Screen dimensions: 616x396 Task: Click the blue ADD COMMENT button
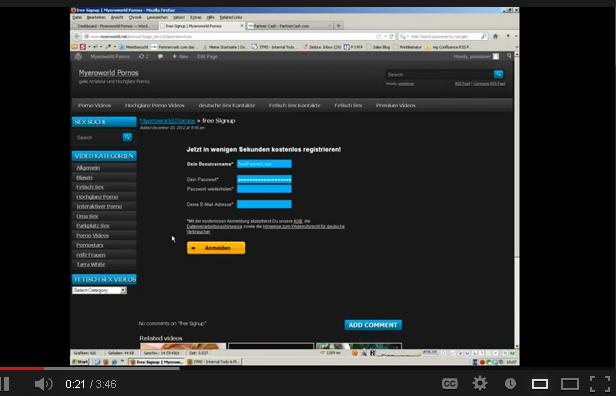tap(373, 325)
